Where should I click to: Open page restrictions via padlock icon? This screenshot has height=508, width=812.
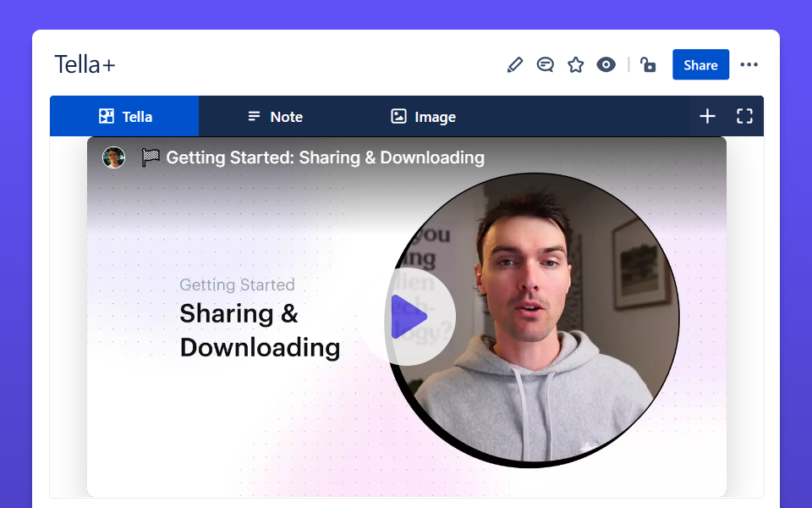coord(648,65)
